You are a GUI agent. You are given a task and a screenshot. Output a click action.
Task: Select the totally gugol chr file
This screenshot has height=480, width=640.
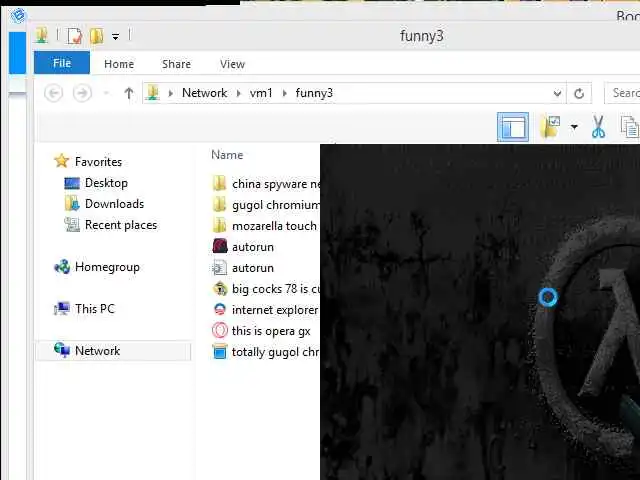click(x=266, y=352)
